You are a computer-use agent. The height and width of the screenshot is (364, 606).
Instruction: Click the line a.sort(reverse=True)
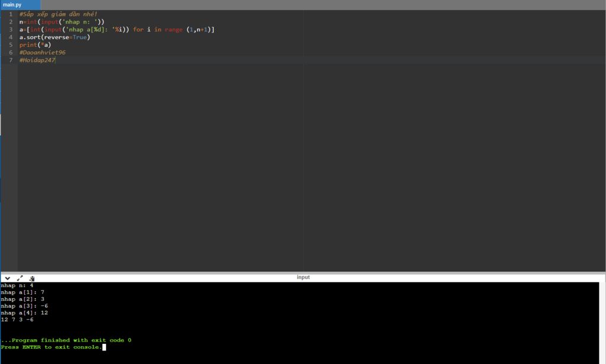pyautogui.click(x=54, y=37)
